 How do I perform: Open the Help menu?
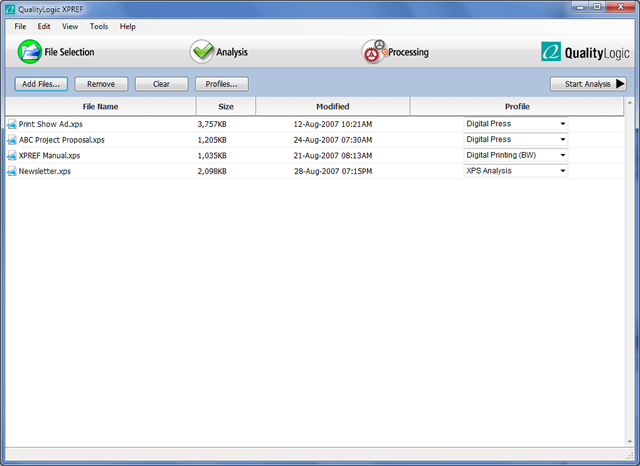127,27
